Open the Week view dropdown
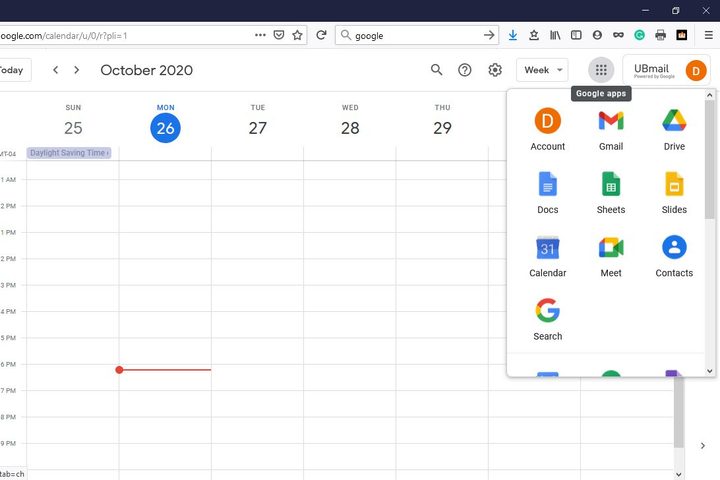This screenshot has height=480, width=720. click(542, 70)
